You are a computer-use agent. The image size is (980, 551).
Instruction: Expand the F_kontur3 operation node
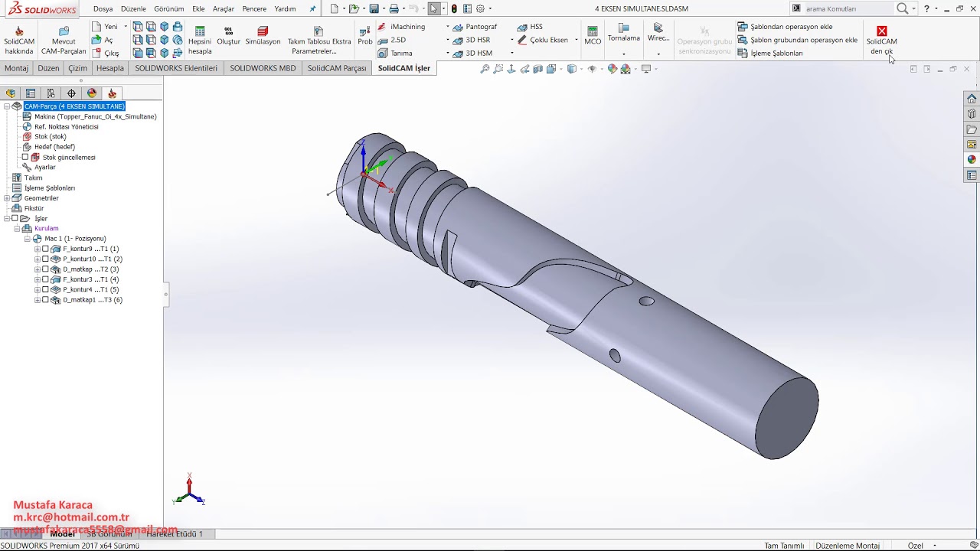point(38,279)
